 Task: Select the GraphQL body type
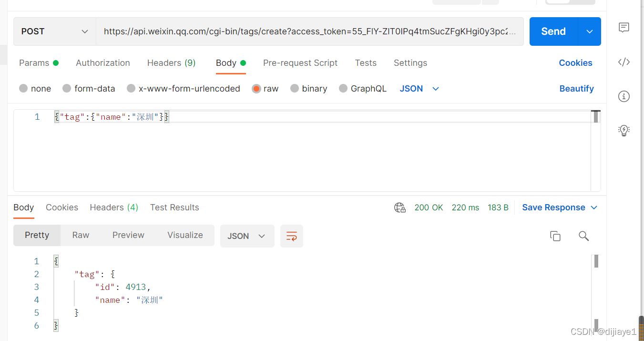click(x=363, y=89)
